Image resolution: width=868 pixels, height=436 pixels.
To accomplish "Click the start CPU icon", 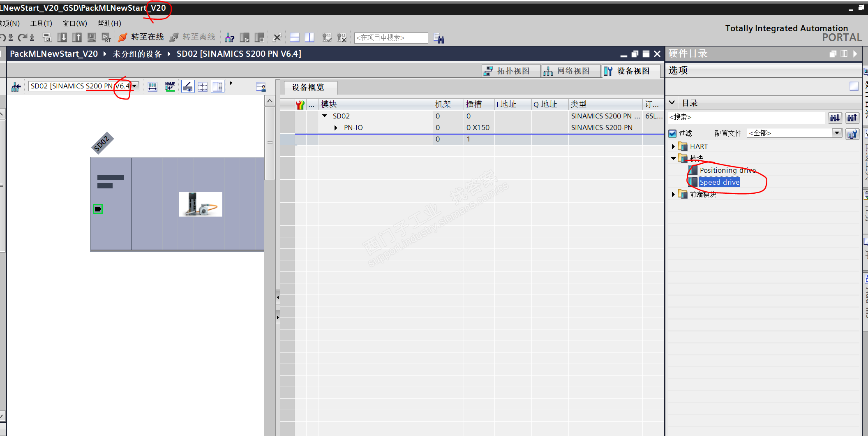I will [x=245, y=38].
